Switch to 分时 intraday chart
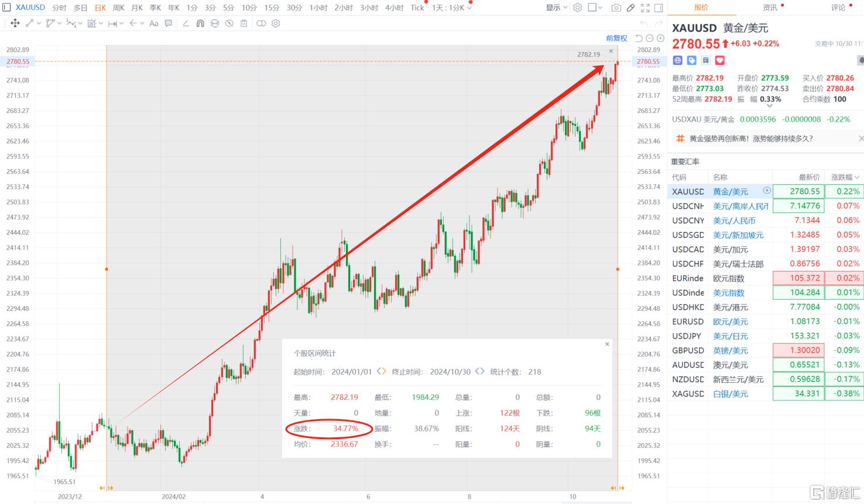864x504 pixels. [59, 8]
